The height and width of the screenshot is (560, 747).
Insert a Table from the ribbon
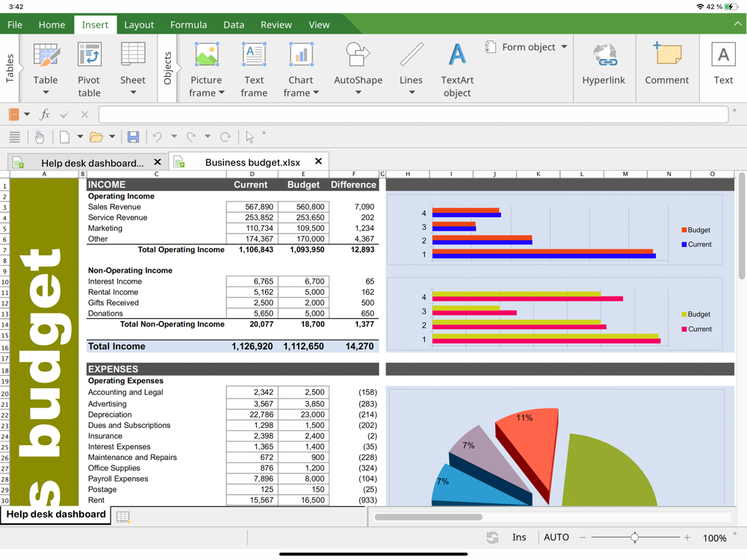46,62
